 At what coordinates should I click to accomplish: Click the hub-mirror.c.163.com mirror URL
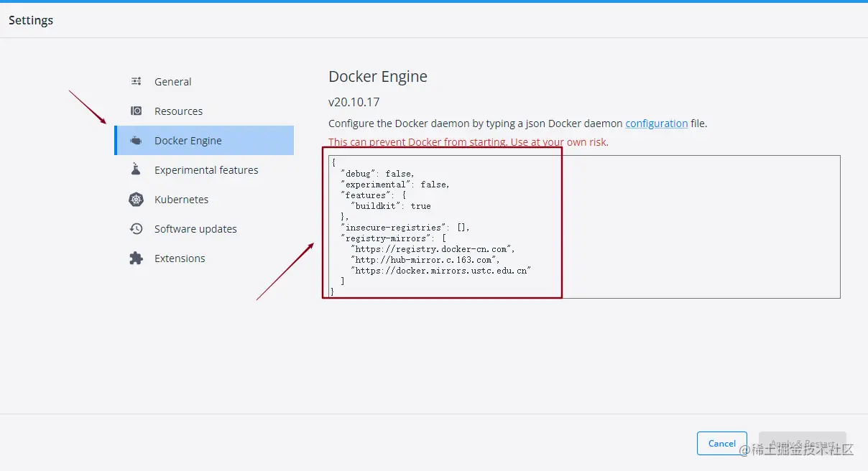click(425, 260)
